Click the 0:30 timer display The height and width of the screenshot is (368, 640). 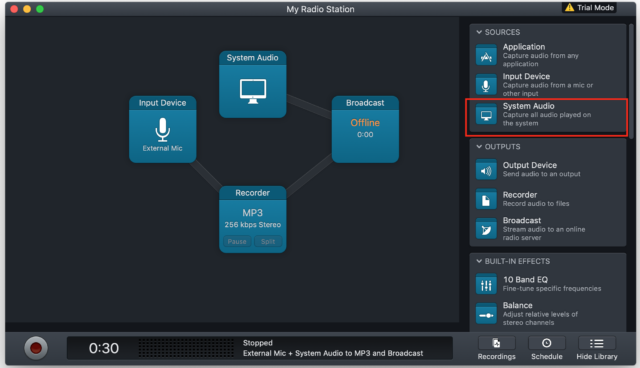coord(104,348)
